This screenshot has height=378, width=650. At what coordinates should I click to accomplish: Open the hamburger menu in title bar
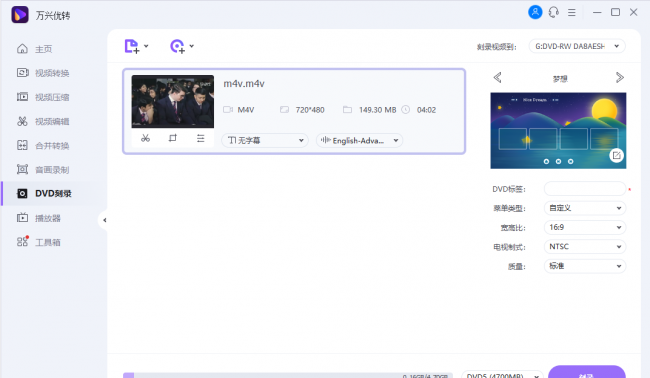pos(572,12)
